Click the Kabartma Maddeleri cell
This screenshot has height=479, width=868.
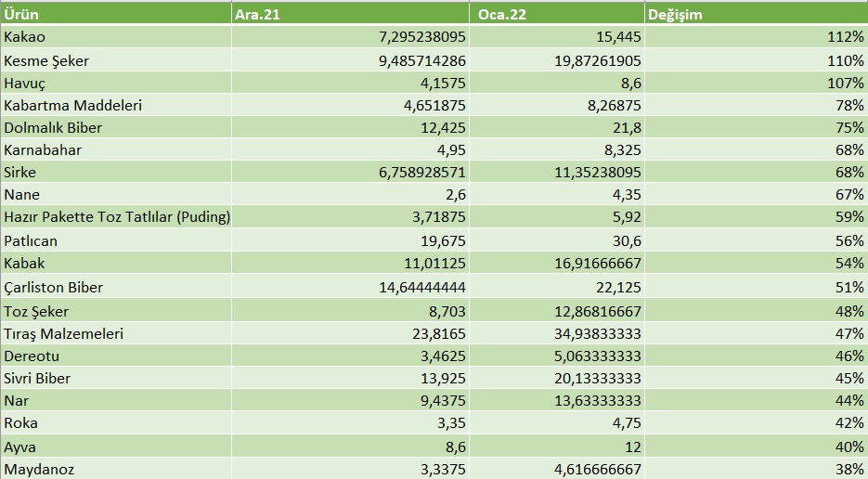click(x=115, y=106)
